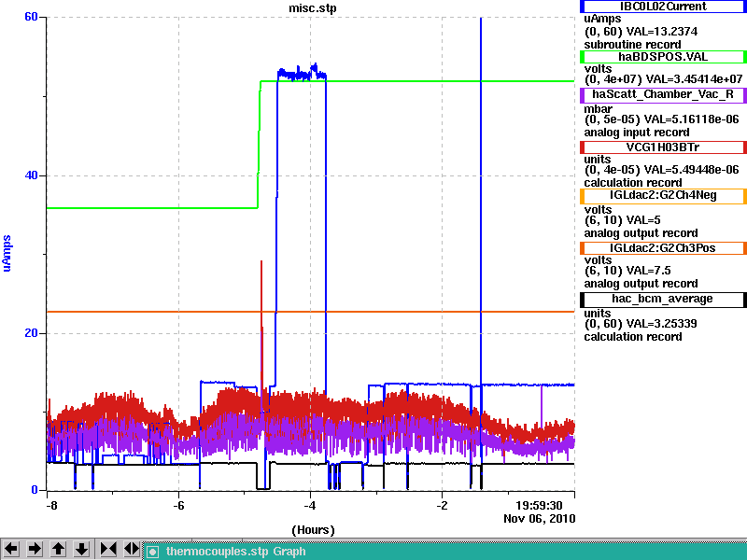747x560 pixels.
Task: Select VCG1H03BTr curve in legend
Action: click(663, 147)
